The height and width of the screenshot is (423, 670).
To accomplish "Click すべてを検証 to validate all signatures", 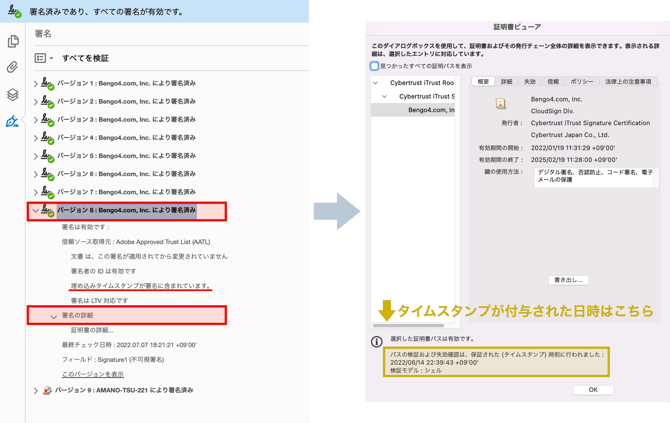I will click(x=85, y=58).
